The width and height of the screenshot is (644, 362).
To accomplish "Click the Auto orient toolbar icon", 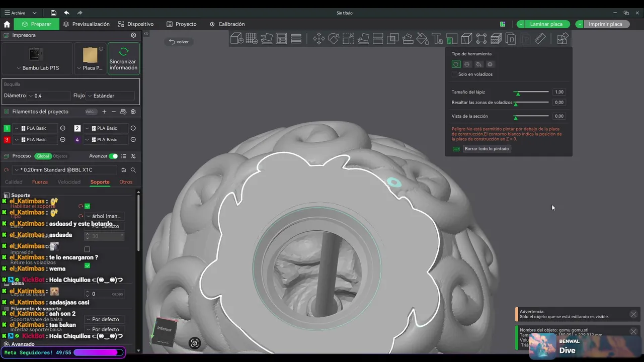I will click(266, 39).
